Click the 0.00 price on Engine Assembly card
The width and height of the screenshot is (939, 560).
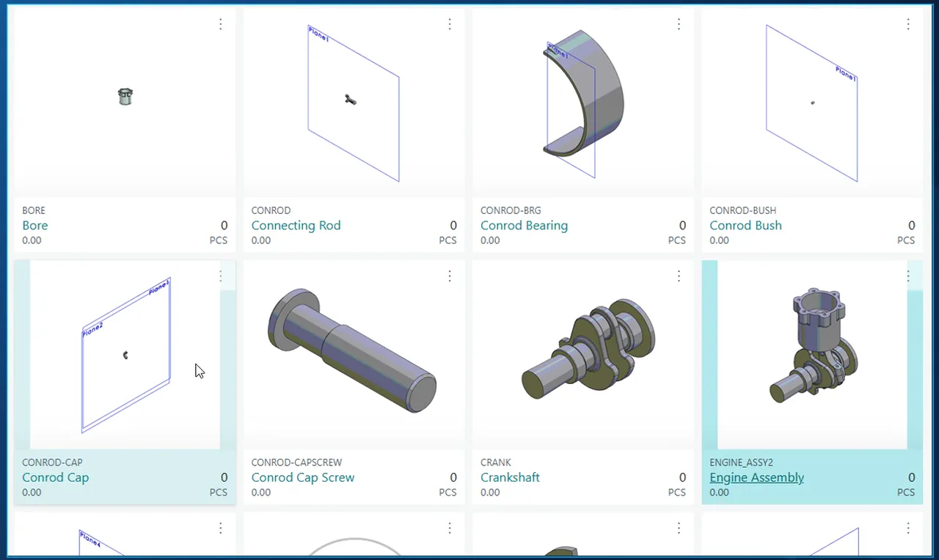tap(719, 493)
